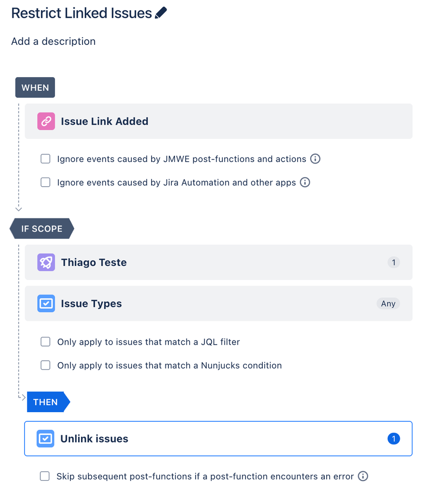Check the JQL filter matching option
Viewport: 422px width, 504px height.
coord(45,342)
